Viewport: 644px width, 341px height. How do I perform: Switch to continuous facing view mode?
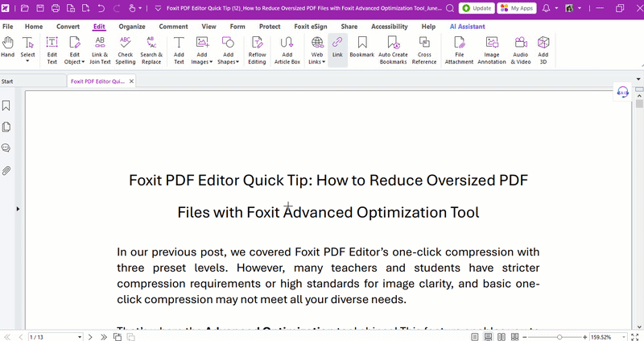pyautogui.click(x=514, y=337)
